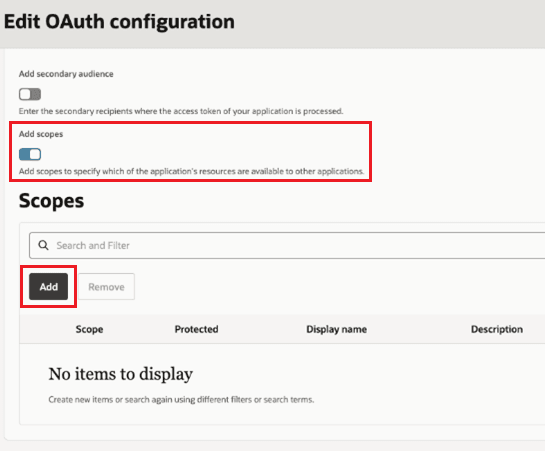Turn off the Add scopes toggle
This screenshot has height=451, width=545.
pyautogui.click(x=30, y=154)
